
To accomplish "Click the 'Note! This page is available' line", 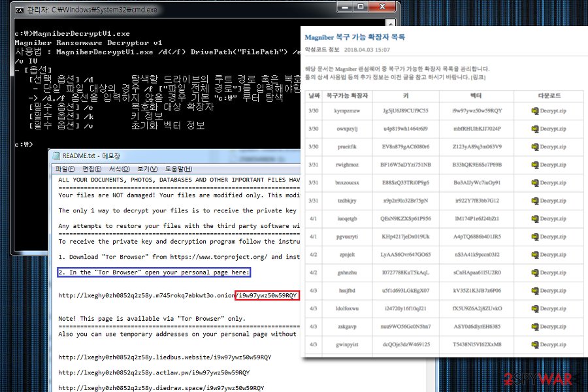I will tap(152, 318).
